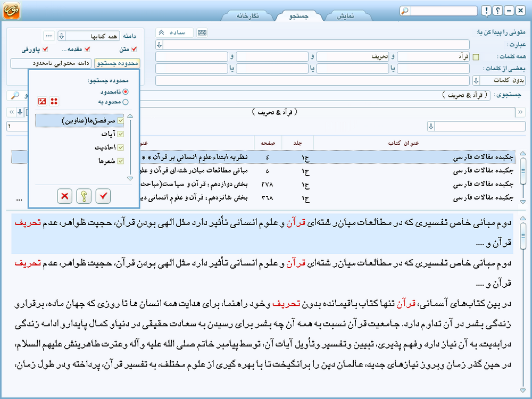
Task: Click the red four-dots select all icon
Action: (54, 101)
